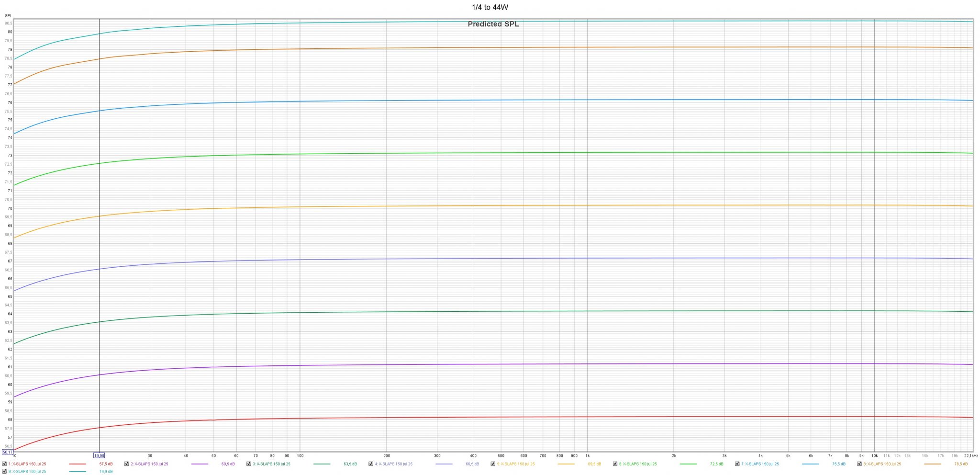The height and width of the screenshot is (476, 980).
Task: Click the 'Predicted SPL' graph label
Action: click(x=493, y=24)
